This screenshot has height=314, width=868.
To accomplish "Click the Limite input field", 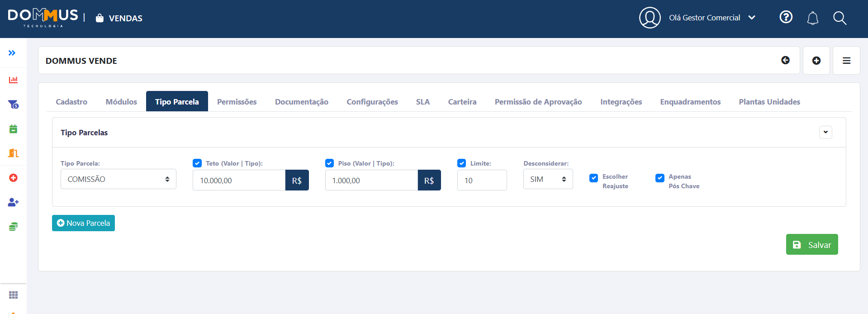I will tap(482, 181).
